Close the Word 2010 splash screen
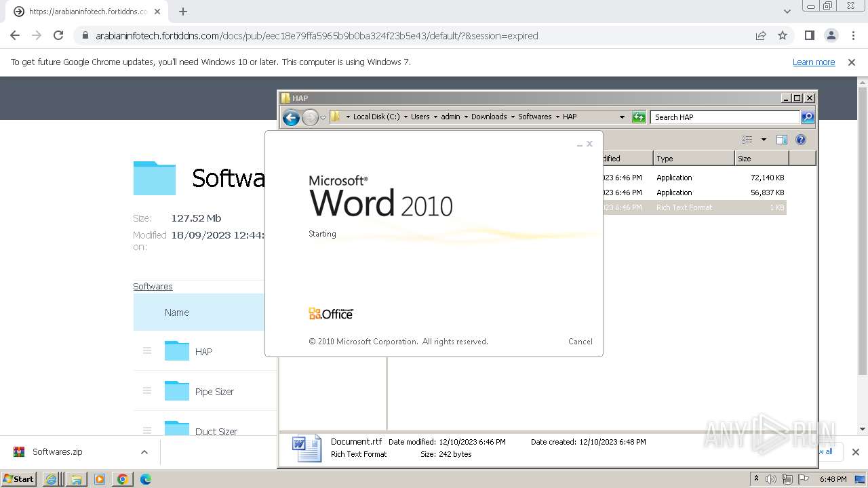Screen dimensions: 868x488 coord(589,144)
